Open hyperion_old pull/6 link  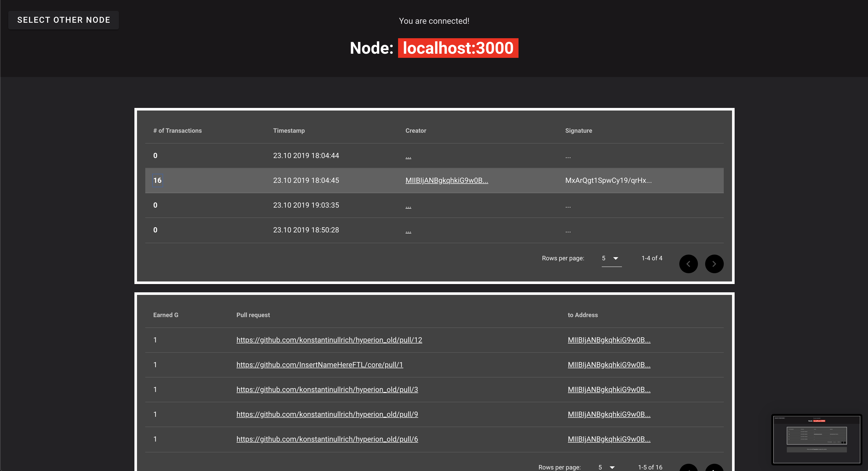[x=327, y=439]
